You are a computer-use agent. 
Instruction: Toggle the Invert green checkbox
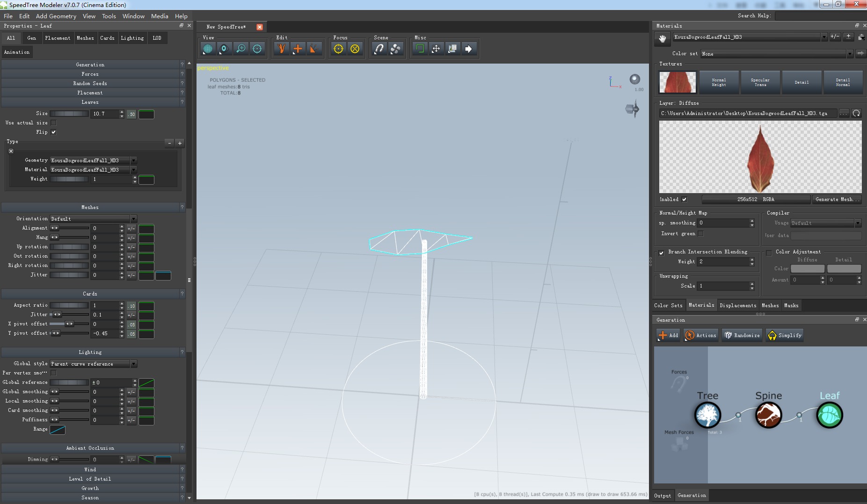tap(700, 234)
